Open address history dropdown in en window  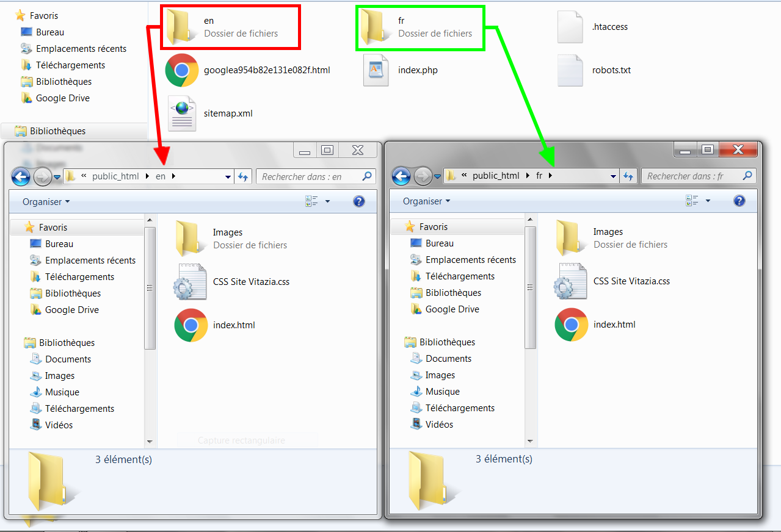228,177
